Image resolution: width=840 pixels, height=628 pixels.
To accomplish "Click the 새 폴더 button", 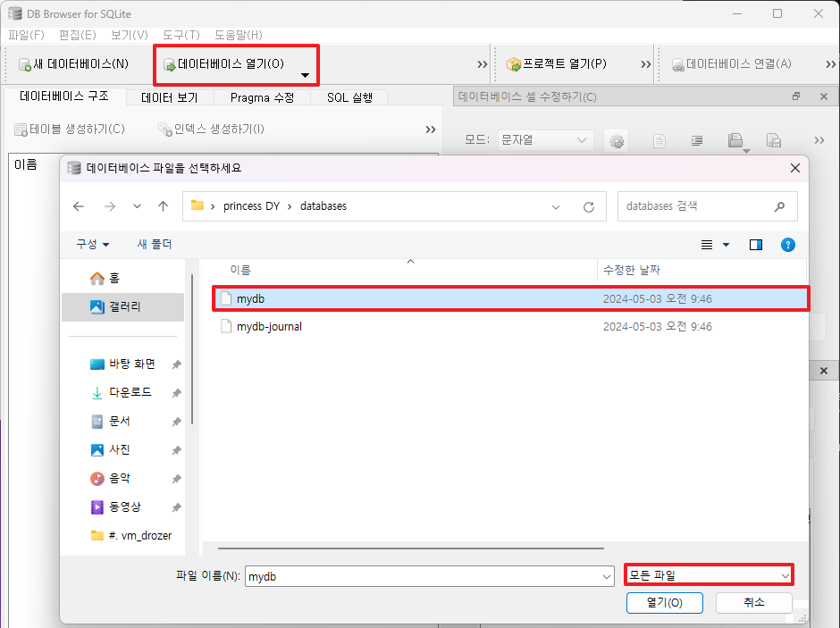I will pyautogui.click(x=155, y=244).
